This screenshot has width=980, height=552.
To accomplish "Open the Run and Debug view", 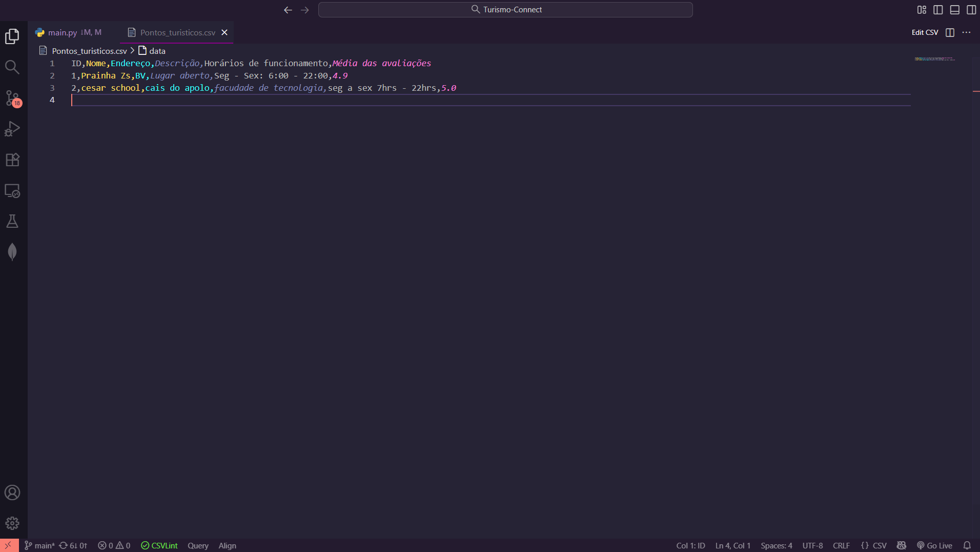I will (12, 129).
